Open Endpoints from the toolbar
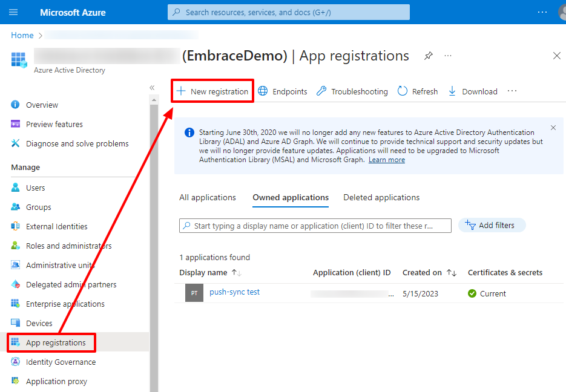 coord(283,91)
